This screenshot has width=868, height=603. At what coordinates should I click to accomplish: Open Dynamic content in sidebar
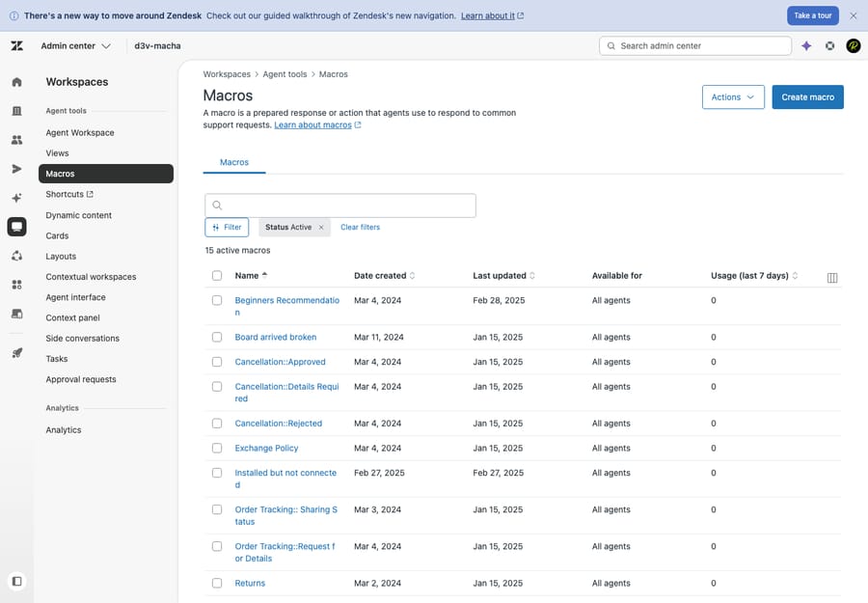(x=79, y=215)
